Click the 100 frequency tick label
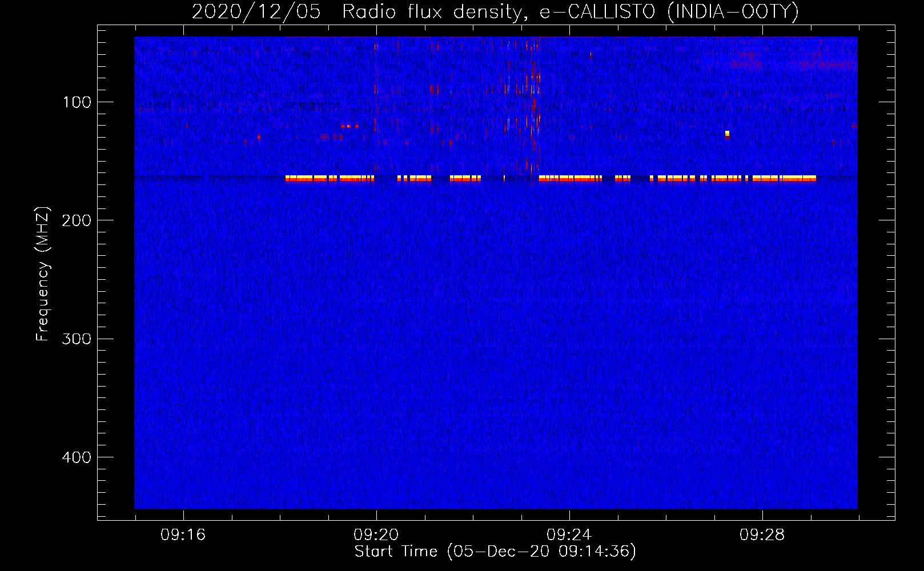Screen dimensions: 924x571 click(x=77, y=102)
